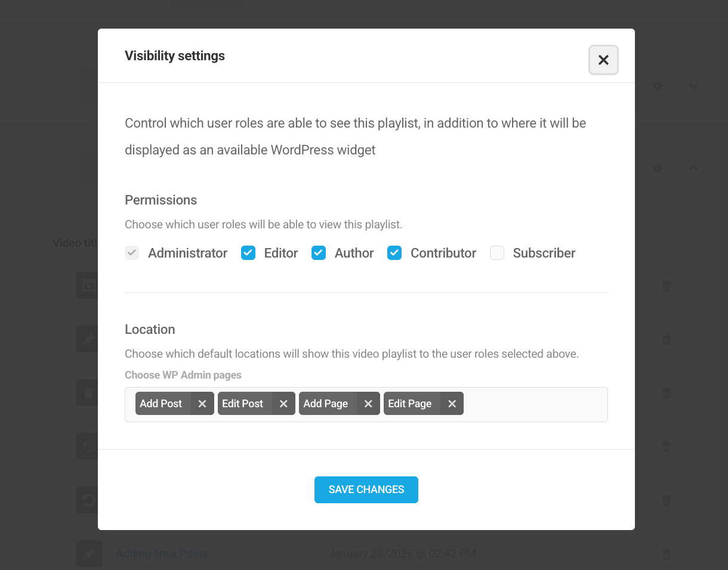Remove the Edit Post admin page tag
728x570 pixels.
(283, 403)
